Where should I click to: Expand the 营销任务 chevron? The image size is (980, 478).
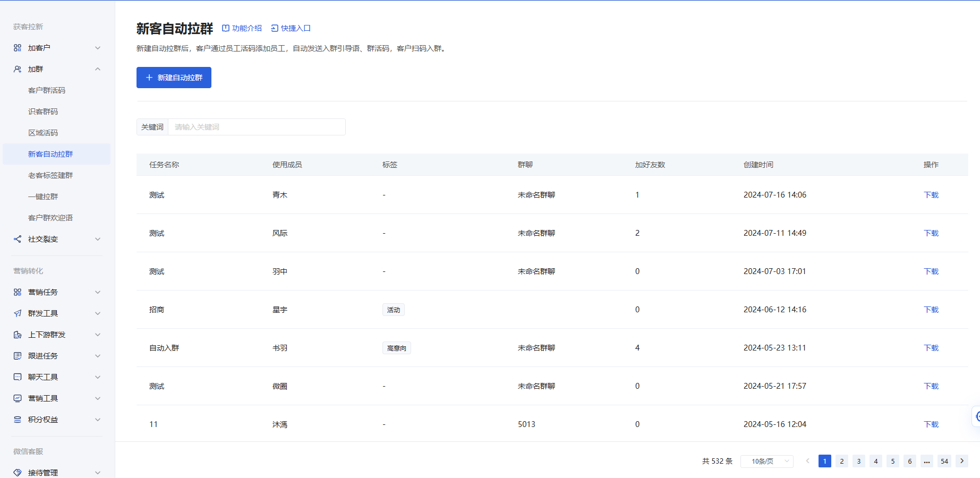click(x=98, y=292)
